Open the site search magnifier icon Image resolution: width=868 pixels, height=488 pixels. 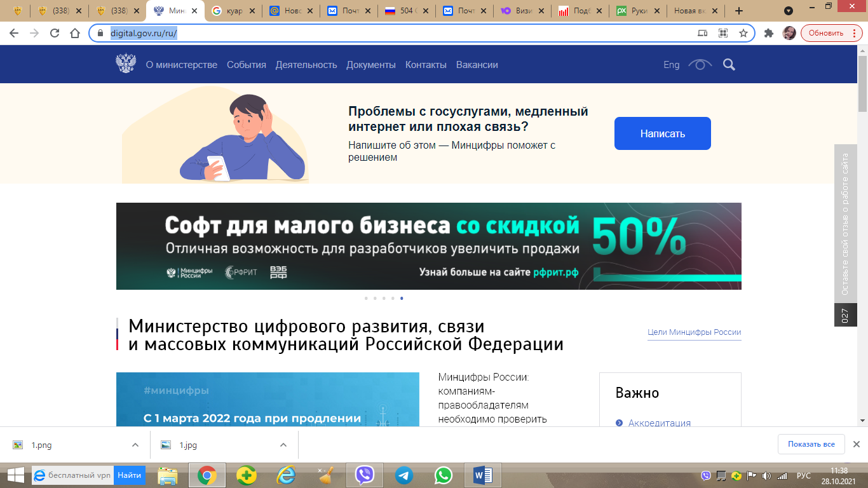729,64
